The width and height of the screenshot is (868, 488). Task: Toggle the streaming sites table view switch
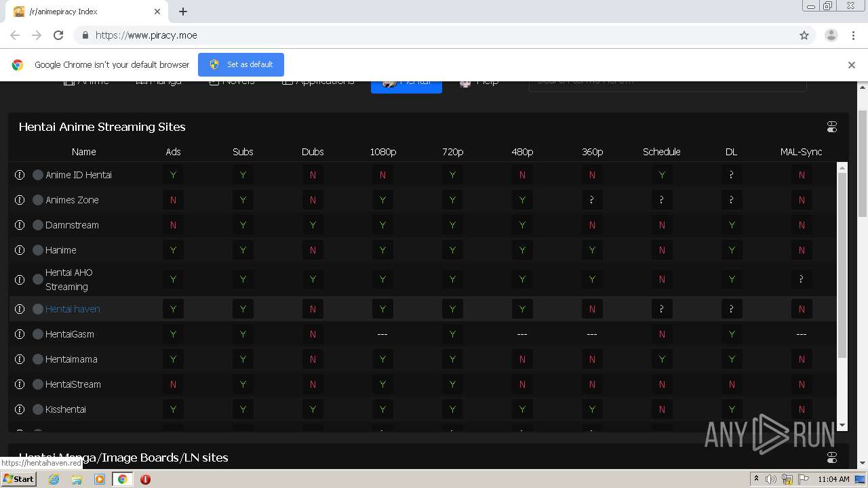click(832, 127)
